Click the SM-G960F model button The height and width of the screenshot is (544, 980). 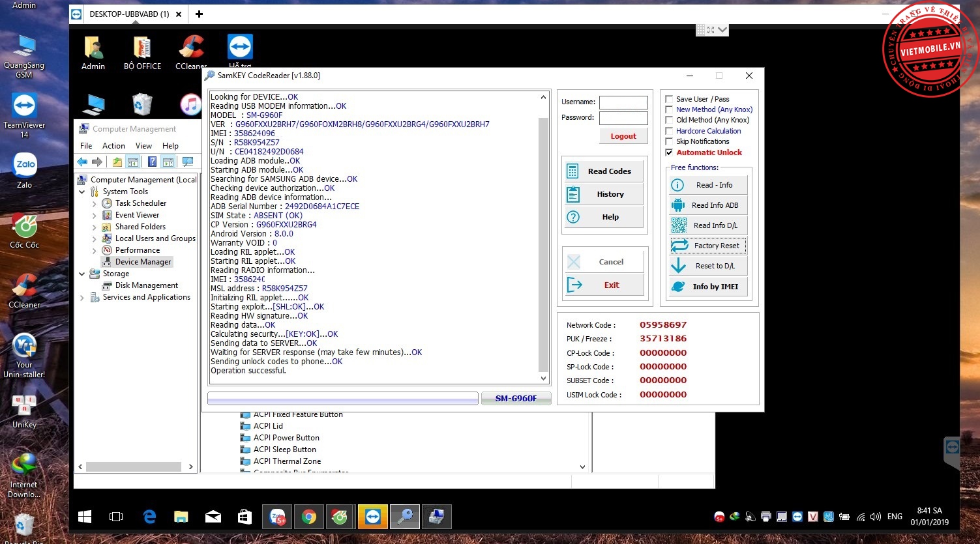pos(516,398)
